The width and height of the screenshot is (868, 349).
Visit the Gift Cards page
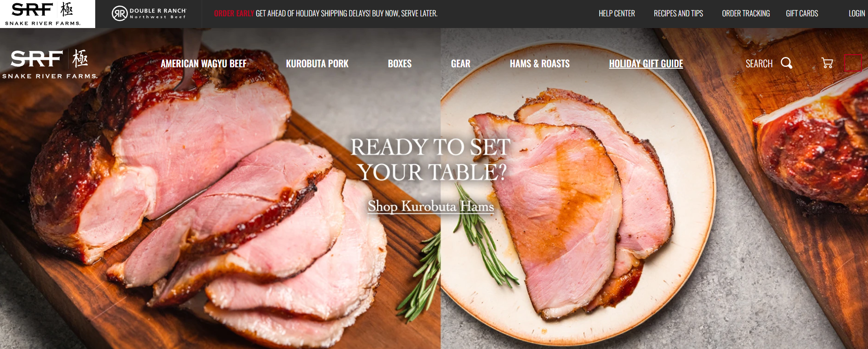[802, 14]
